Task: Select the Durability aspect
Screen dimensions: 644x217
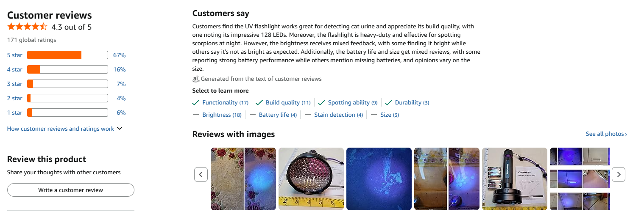Action: (x=407, y=102)
